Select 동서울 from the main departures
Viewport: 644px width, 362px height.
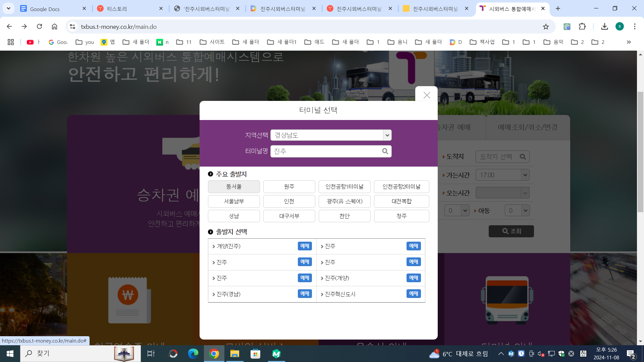(234, 187)
